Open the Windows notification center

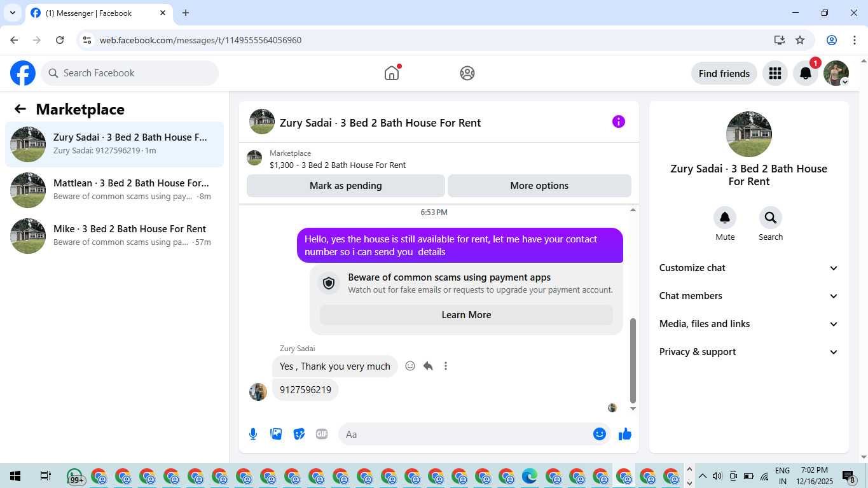tap(848, 476)
